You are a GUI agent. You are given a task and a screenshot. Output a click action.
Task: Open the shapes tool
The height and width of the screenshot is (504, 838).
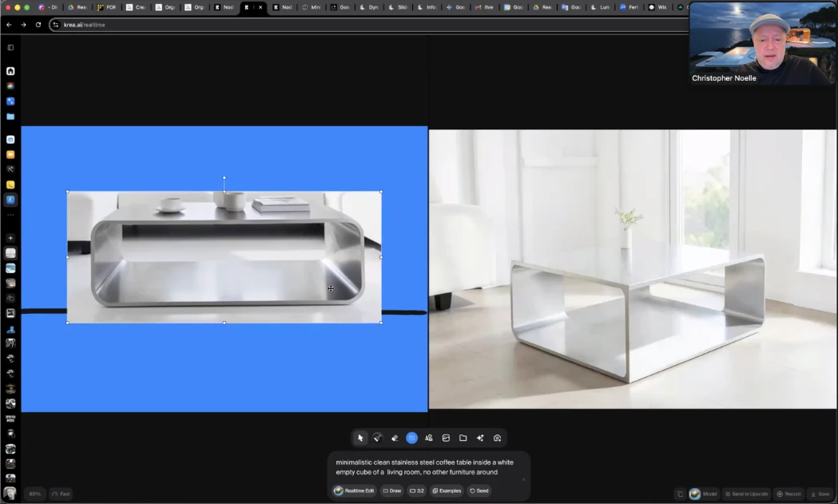click(x=429, y=438)
